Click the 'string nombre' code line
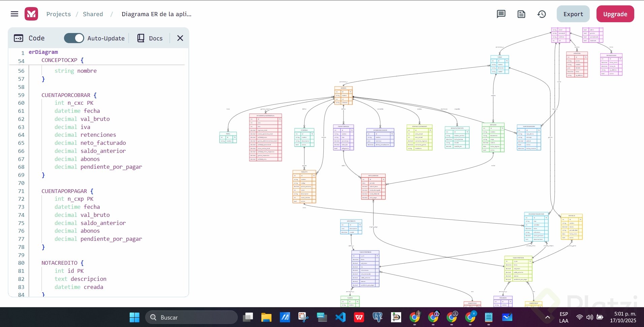 click(76, 71)
